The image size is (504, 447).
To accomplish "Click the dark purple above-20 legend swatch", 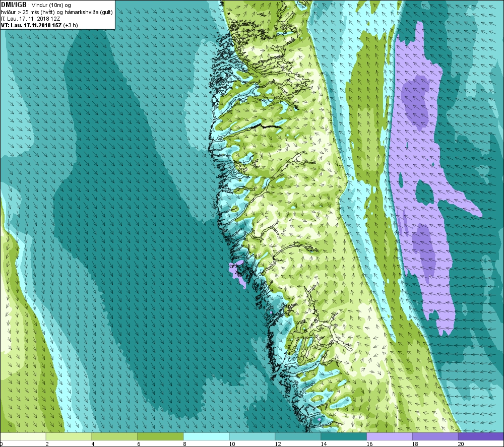I will point(481,436).
